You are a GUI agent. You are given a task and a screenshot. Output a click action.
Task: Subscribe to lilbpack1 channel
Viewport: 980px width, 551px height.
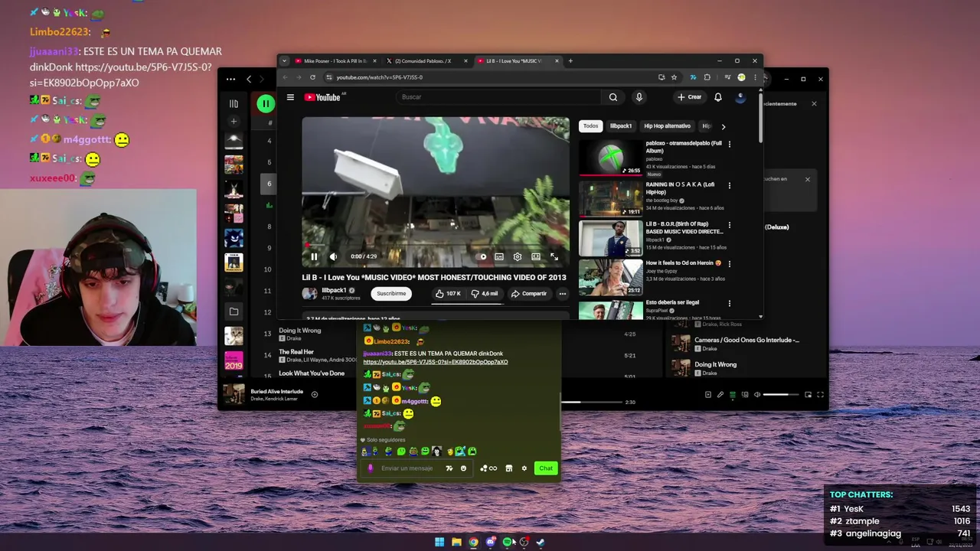pyautogui.click(x=391, y=293)
